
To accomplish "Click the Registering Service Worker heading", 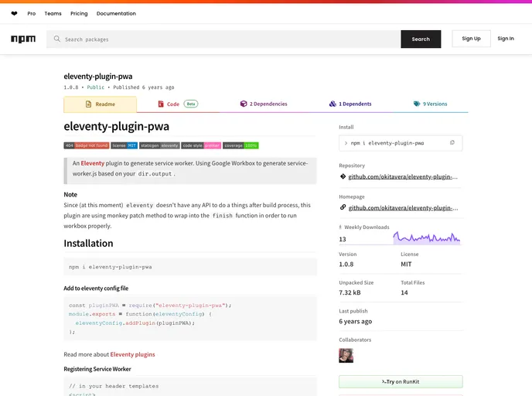I will pyautogui.click(x=97, y=369).
